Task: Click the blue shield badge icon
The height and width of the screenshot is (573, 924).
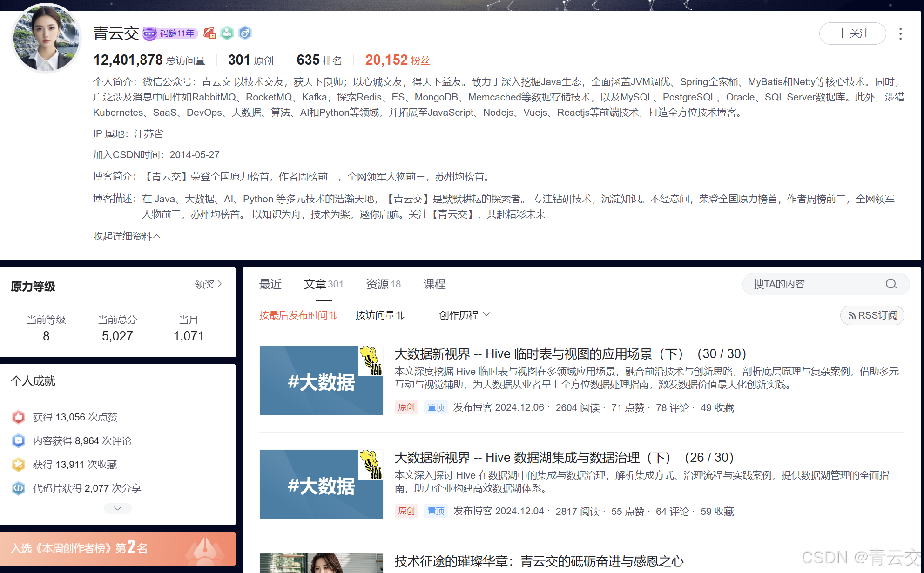Action: point(245,33)
